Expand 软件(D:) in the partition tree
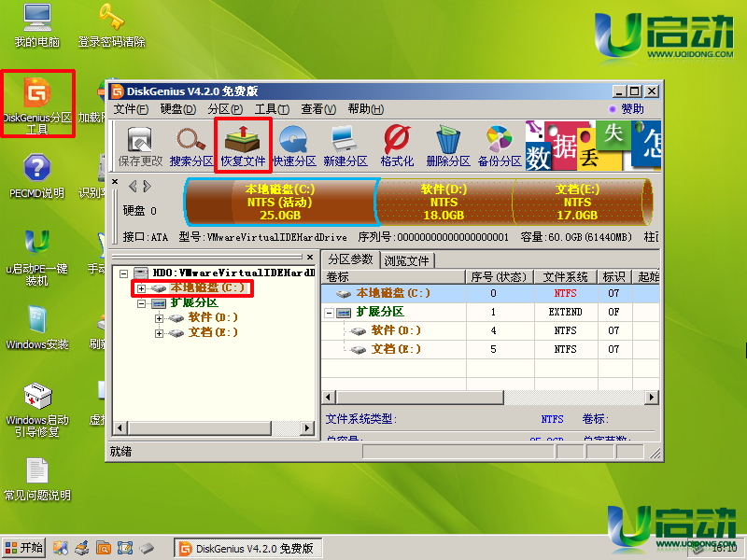This screenshot has width=747, height=560. [x=159, y=318]
